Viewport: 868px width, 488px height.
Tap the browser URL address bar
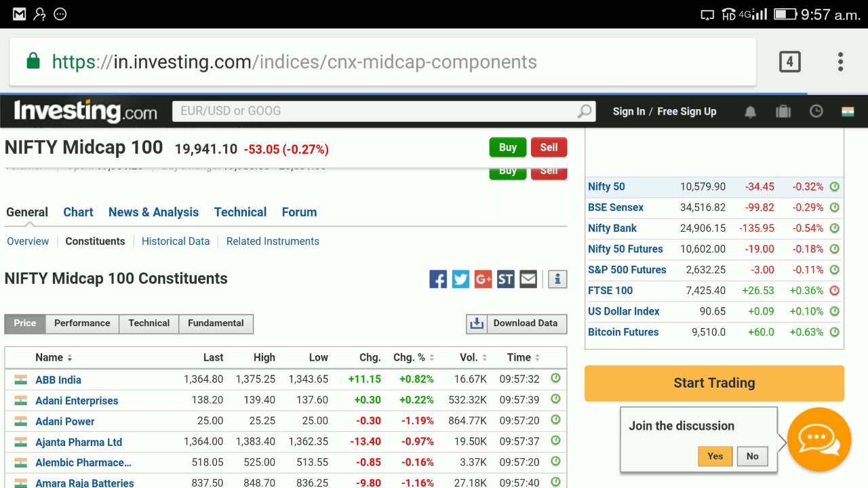click(x=383, y=62)
